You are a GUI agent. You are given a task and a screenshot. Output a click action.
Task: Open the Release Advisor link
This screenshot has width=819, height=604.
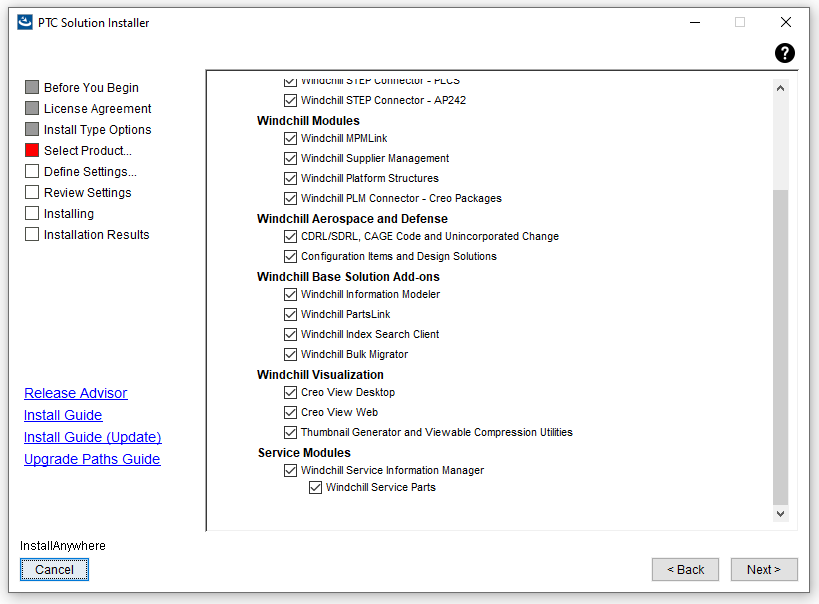coord(76,393)
